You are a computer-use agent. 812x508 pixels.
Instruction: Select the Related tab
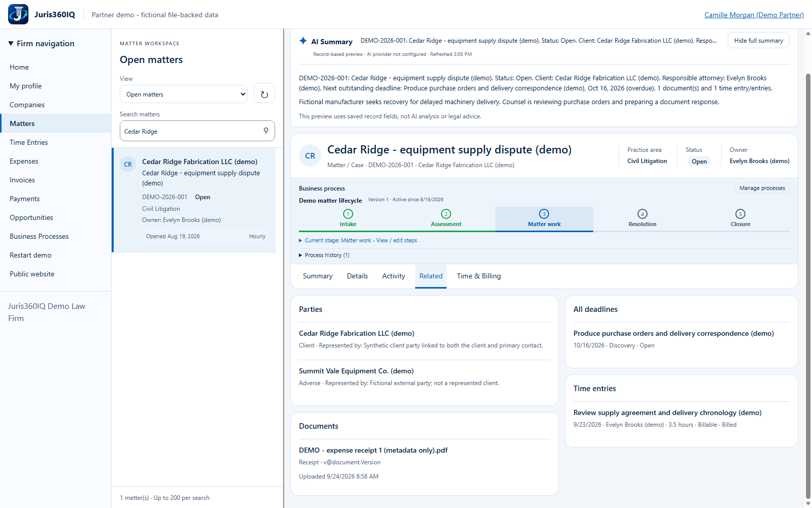click(431, 276)
